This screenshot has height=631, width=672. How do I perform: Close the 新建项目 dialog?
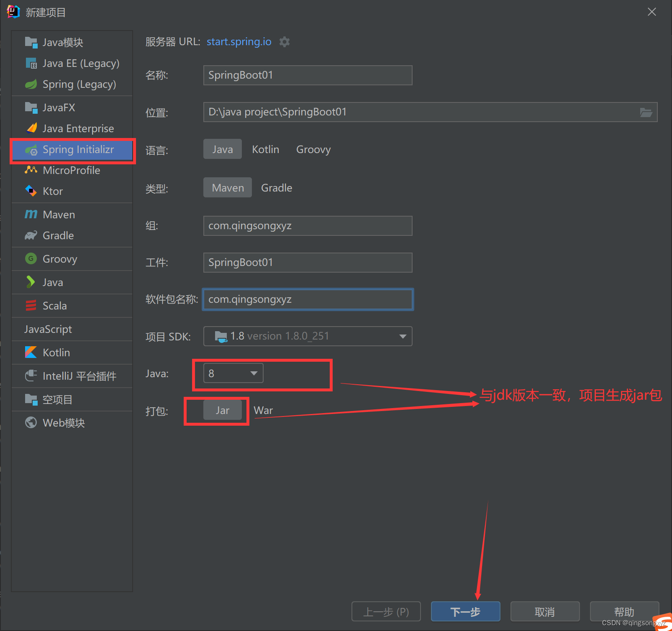652,12
